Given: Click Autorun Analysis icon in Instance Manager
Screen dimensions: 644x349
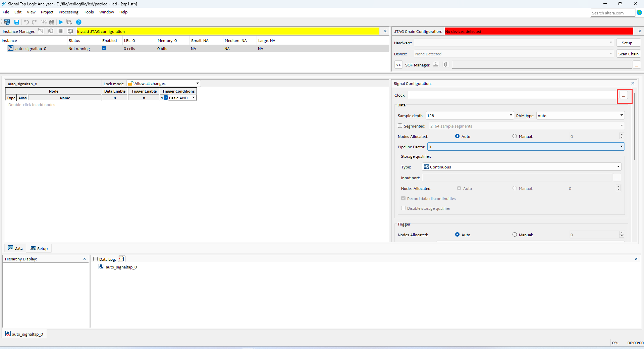Looking at the screenshot, I should (x=51, y=31).
